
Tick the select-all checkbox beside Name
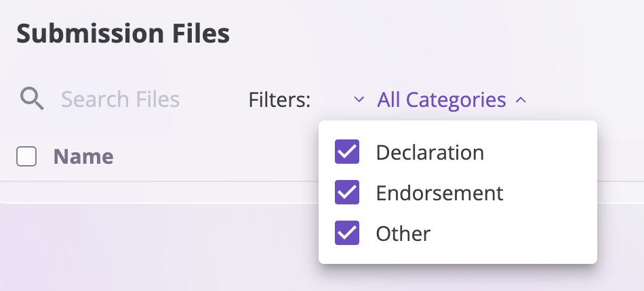[26, 156]
